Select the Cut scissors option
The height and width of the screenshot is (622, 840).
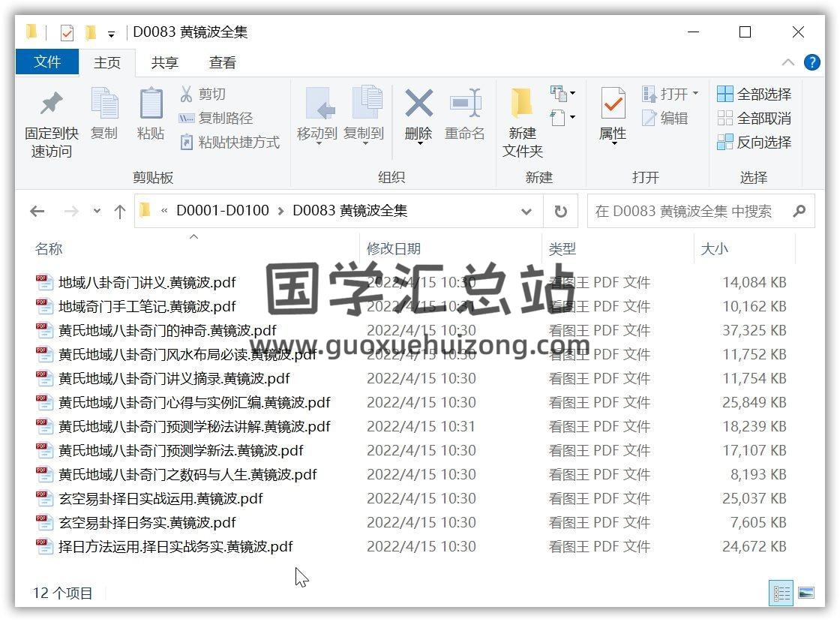click(x=202, y=94)
